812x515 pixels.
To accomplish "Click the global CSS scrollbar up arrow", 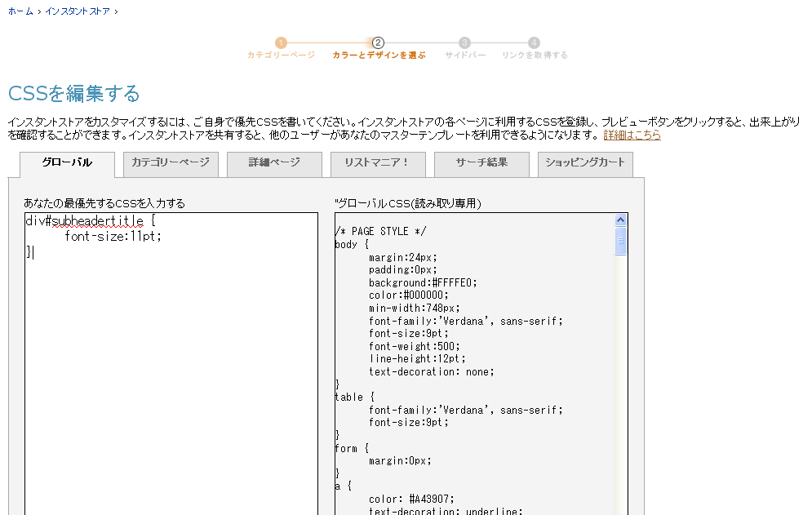I will pos(621,220).
